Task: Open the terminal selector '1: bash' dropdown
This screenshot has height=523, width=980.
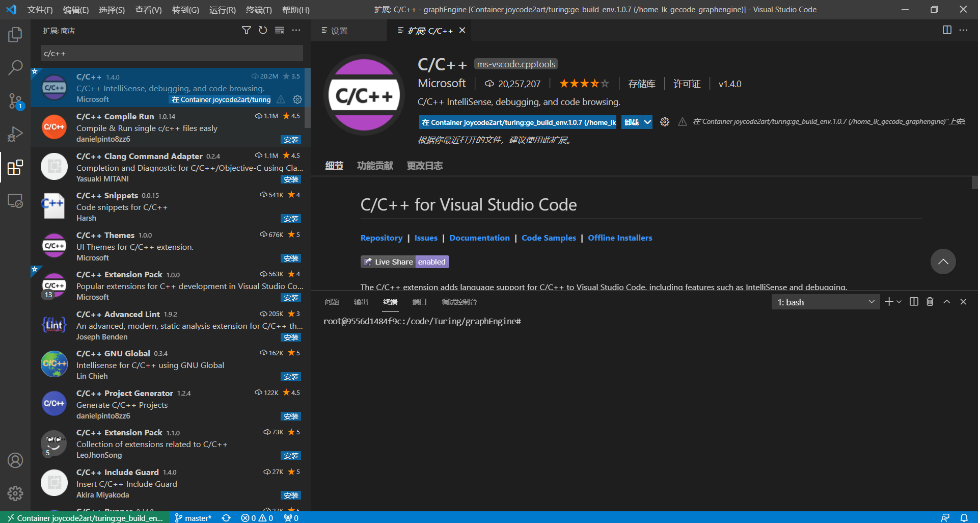Action: pos(825,302)
